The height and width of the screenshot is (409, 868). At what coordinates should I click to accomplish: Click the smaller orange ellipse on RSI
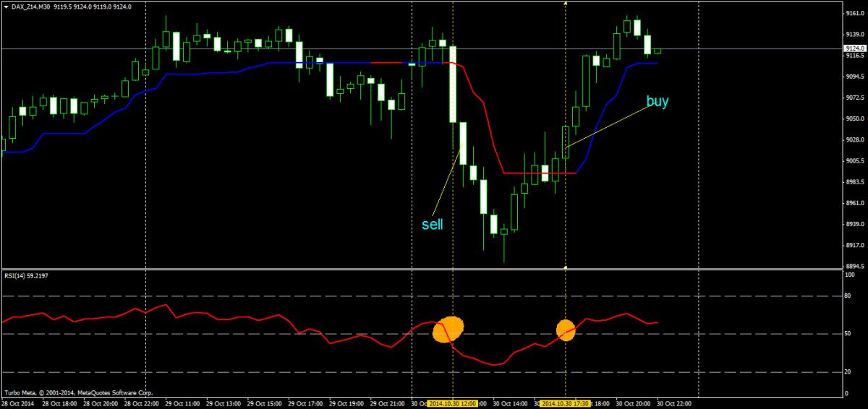click(566, 330)
